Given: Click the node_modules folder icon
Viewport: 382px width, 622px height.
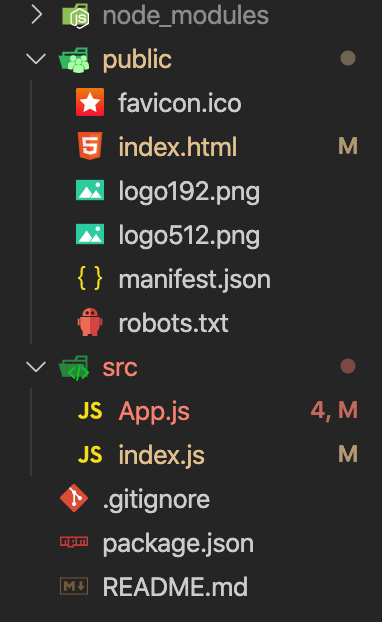Looking at the screenshot, I should pos(75,16).
